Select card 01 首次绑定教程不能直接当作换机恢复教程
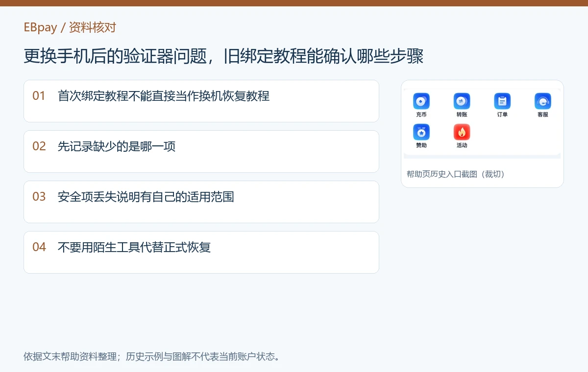 [201, 101]
